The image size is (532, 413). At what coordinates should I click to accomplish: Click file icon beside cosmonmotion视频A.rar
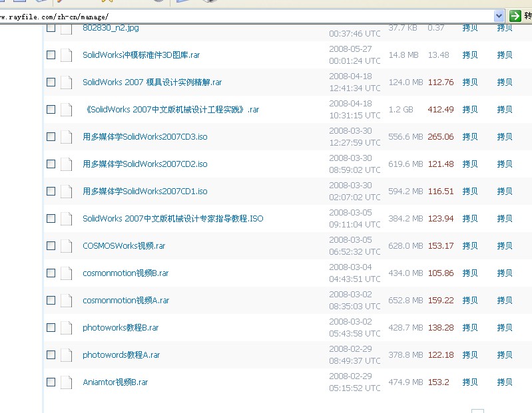(66, 301)
